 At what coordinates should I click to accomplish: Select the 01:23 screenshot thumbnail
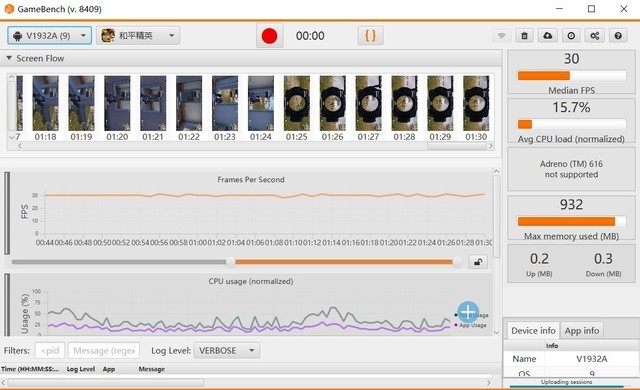click(x=225, y=103)
